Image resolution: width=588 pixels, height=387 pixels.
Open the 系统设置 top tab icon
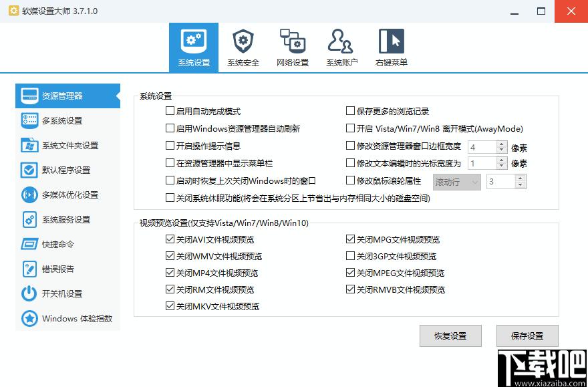[194, 41]
